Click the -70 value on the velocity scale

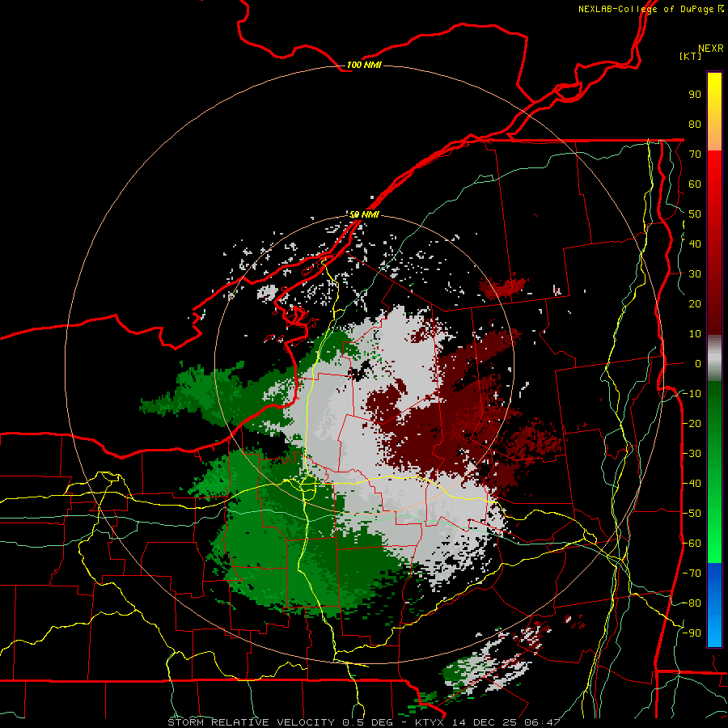pyautogui.click(x=692, y=574)
